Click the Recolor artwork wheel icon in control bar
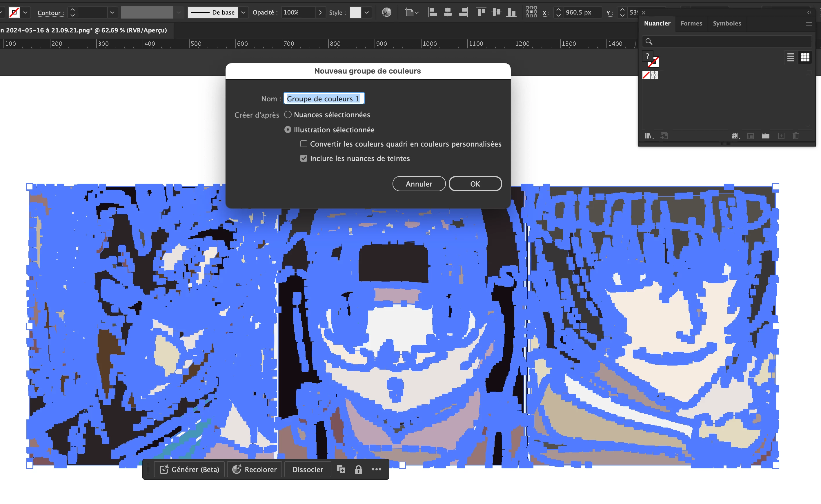 (x=386, y=13)
